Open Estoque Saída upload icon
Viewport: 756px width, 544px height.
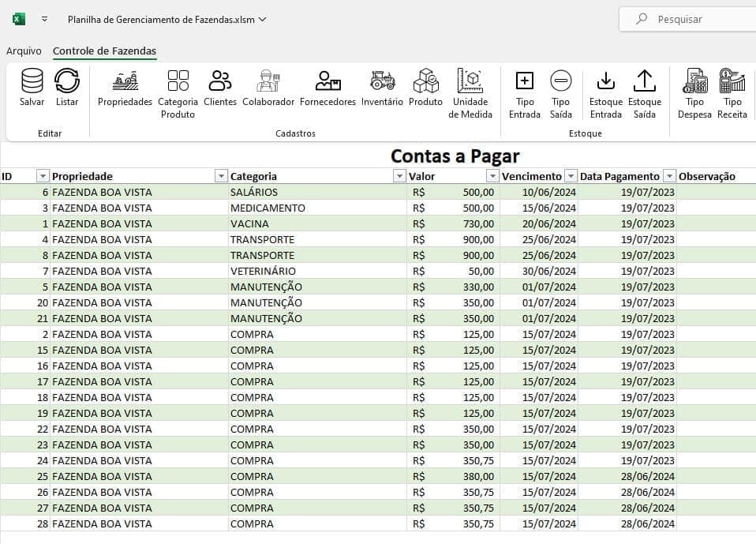645,81
